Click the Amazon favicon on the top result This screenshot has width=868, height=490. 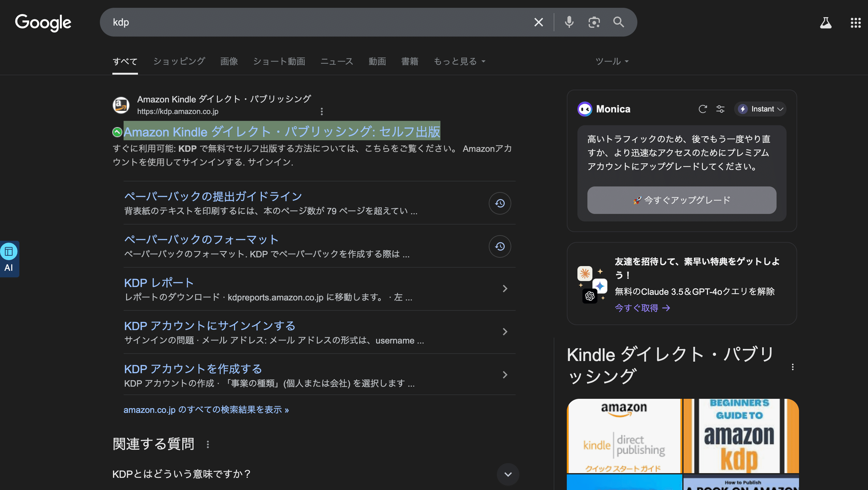coord(120,105)
